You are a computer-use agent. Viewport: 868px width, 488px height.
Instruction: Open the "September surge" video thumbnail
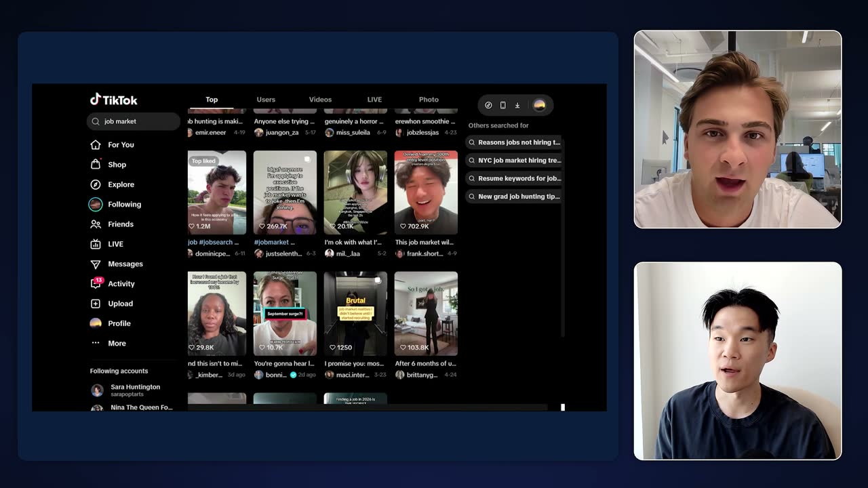point(285,314)
